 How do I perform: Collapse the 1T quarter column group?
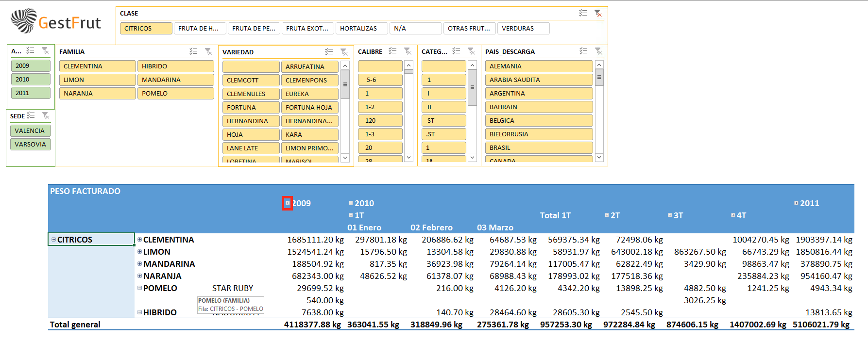point(351,215)
